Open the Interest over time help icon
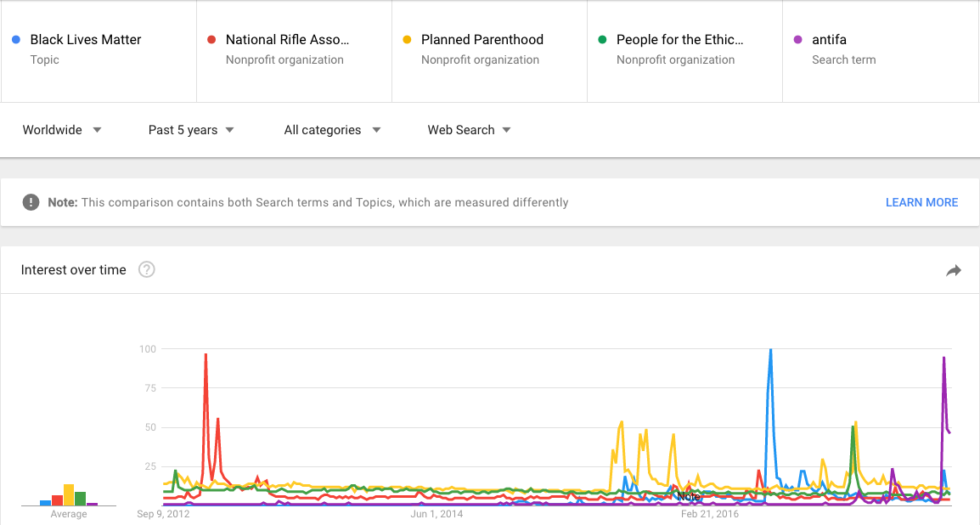980x525 pixels. (x=146, y=269)
